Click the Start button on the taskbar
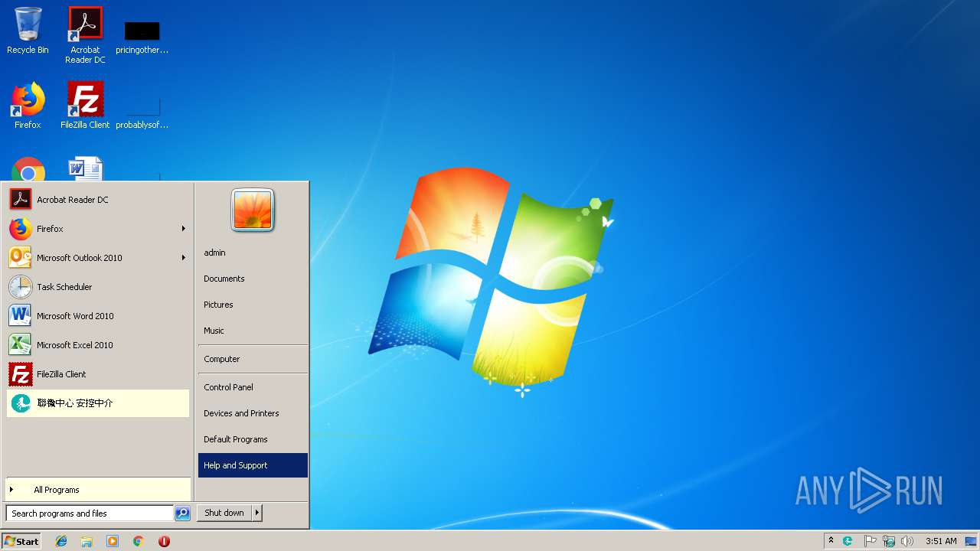This screenshot has width=980, height=551. point(21,541)
